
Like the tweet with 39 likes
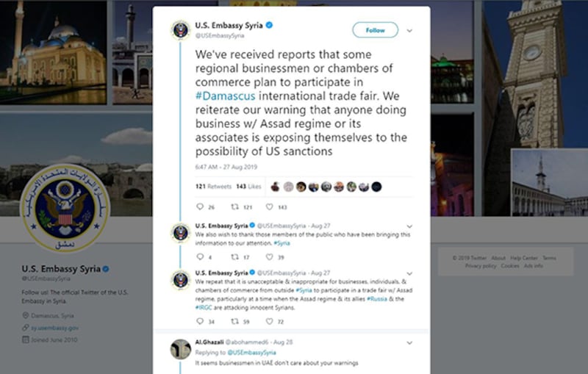click(x=269, y=256)
